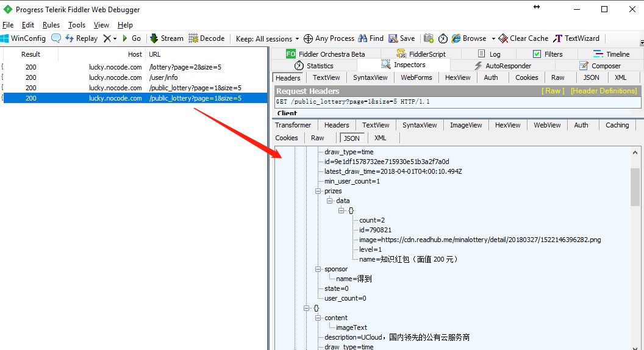
Task: Click the JSON view scroll up arrow
Action: [635, 152]
